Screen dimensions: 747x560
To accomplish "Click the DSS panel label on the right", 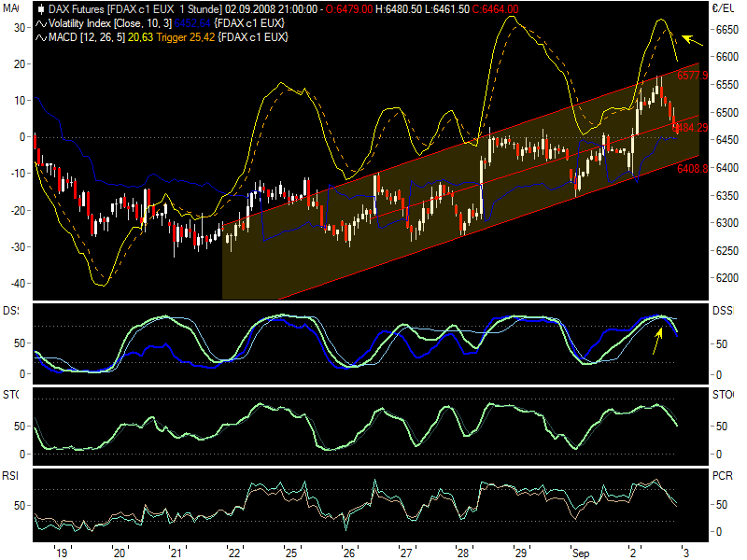I will click(x=723, y=311).
